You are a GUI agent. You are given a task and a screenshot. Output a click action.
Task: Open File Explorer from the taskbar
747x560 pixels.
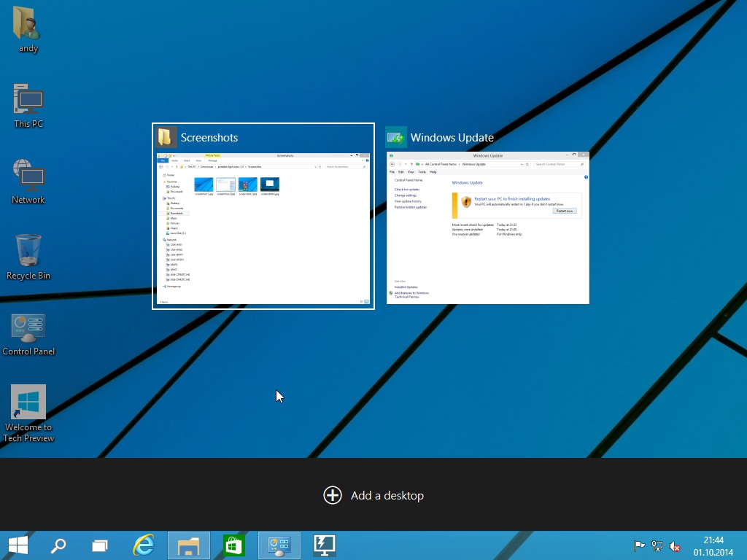tap(189, 545)
